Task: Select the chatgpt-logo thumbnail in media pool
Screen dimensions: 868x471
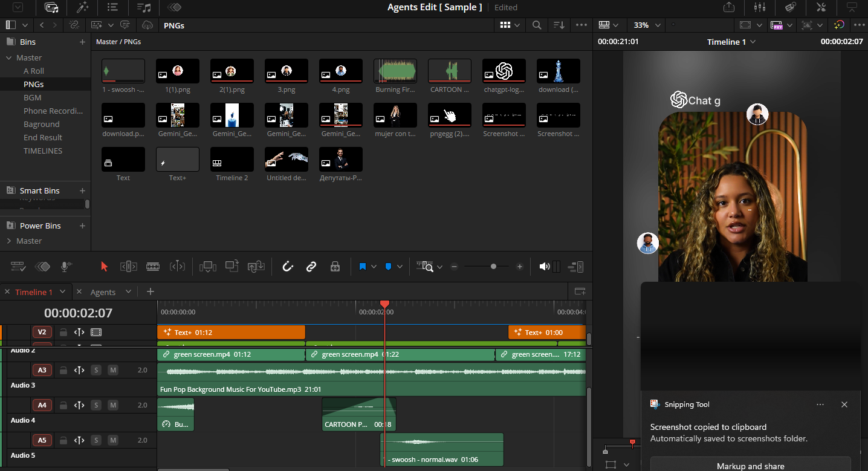Action: 504,71
